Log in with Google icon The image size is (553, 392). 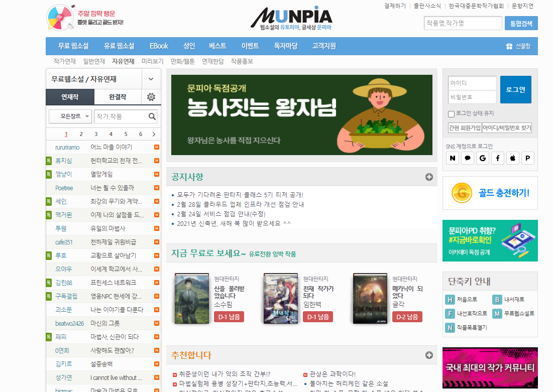click(483, 158)
